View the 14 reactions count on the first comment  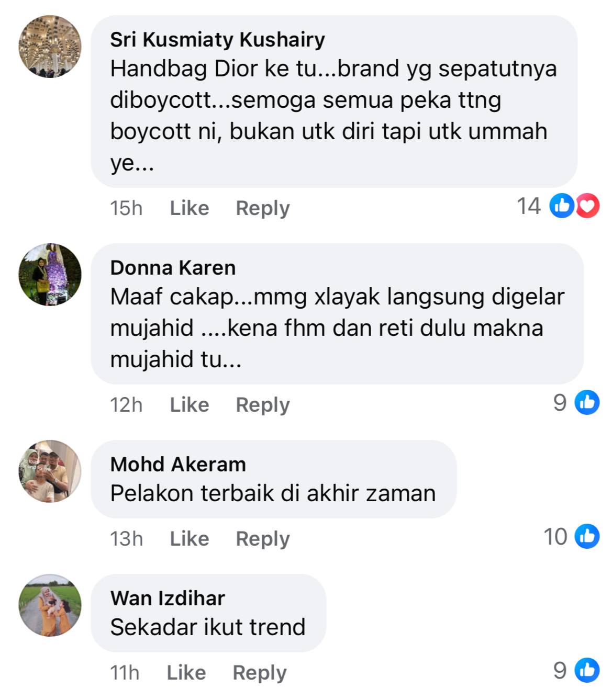(x=529, y=206)
